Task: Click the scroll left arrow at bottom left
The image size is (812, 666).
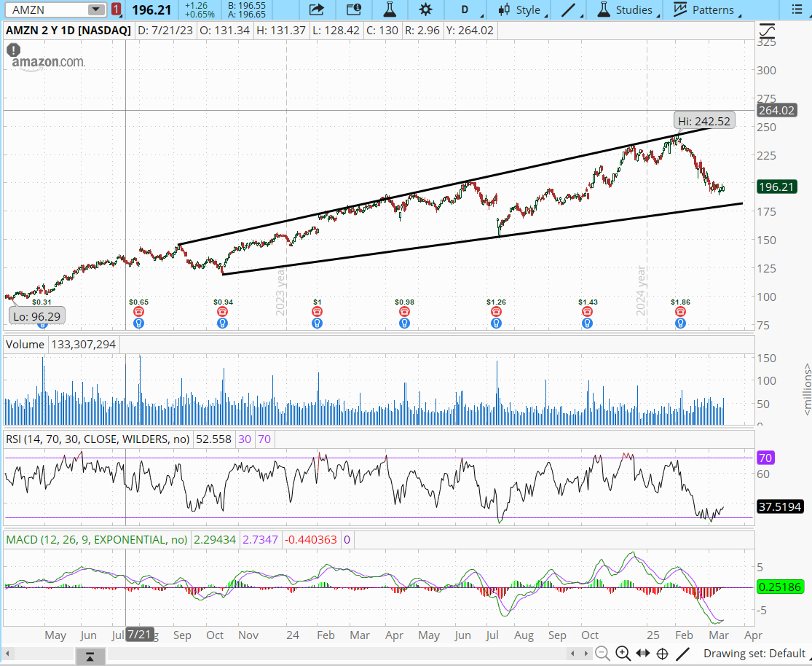Action: (7, 654)
